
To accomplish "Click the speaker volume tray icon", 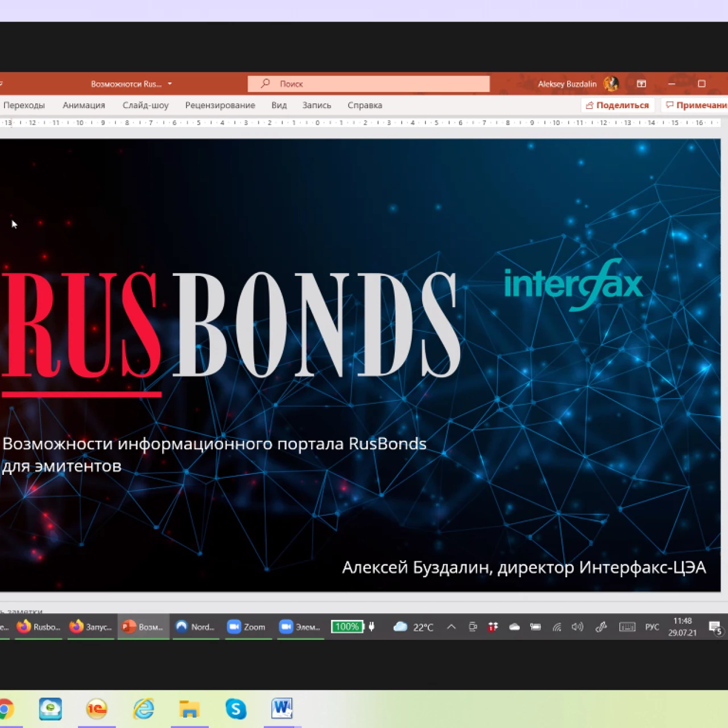I will pyautogui.click(x=577, y=627).
